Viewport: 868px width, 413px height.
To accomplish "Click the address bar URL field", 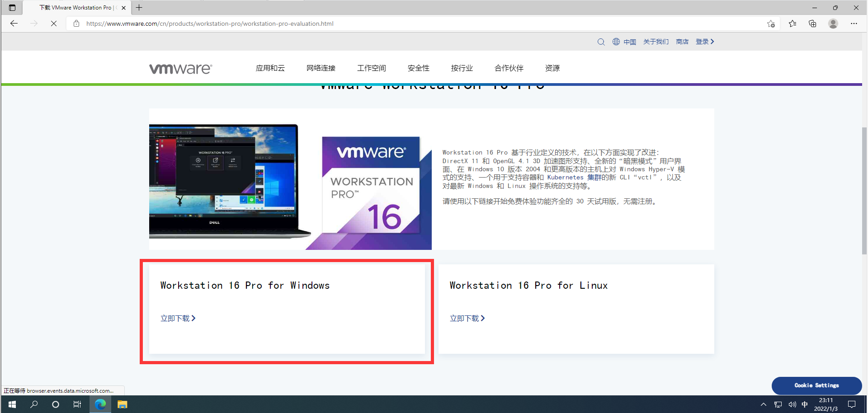I will (x=407, y=23).
